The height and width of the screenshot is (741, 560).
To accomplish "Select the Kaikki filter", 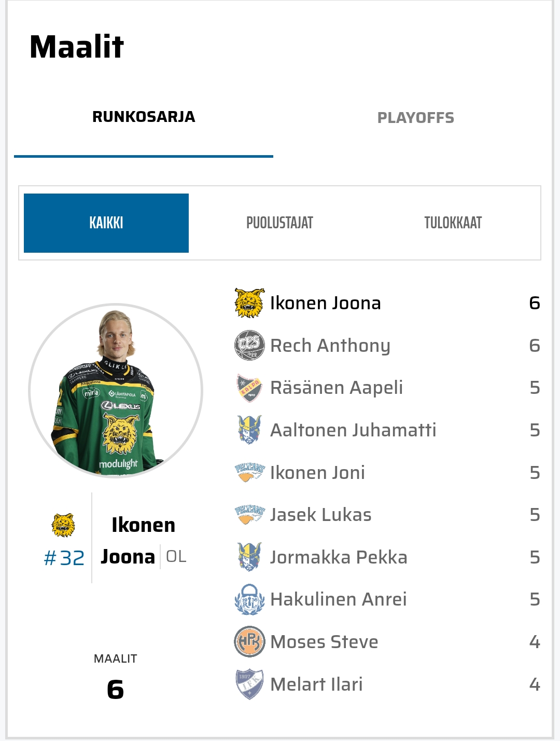I will coord(106,223).
